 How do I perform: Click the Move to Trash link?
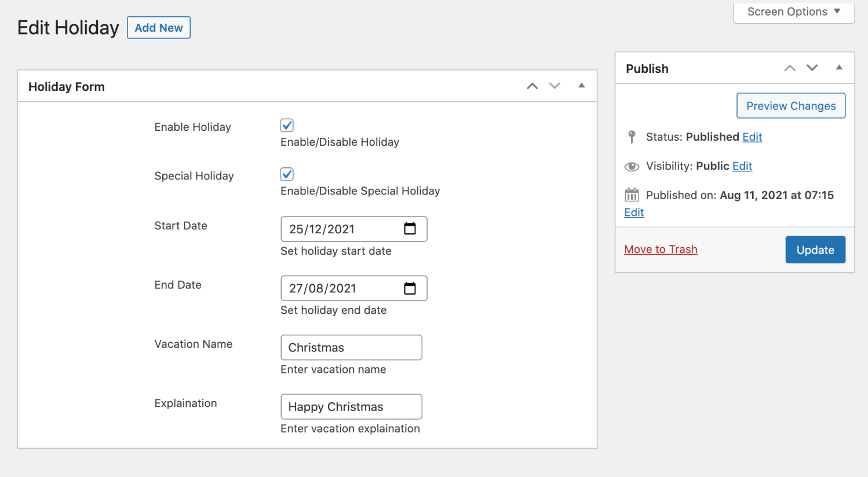[x=661, y=249]
